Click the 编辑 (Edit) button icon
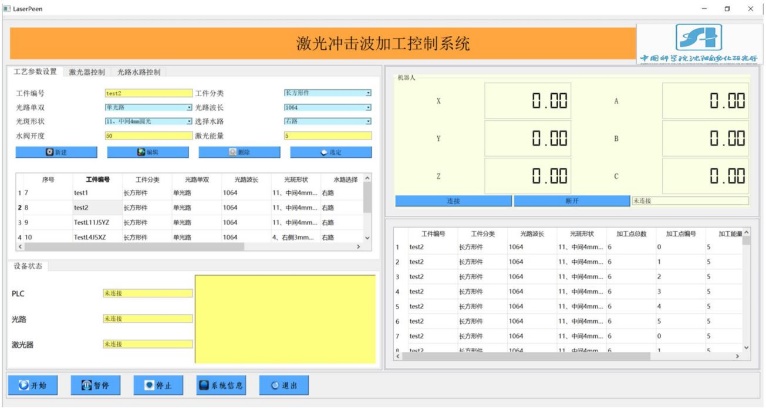766x410 pixels. [x=141, y=152]
